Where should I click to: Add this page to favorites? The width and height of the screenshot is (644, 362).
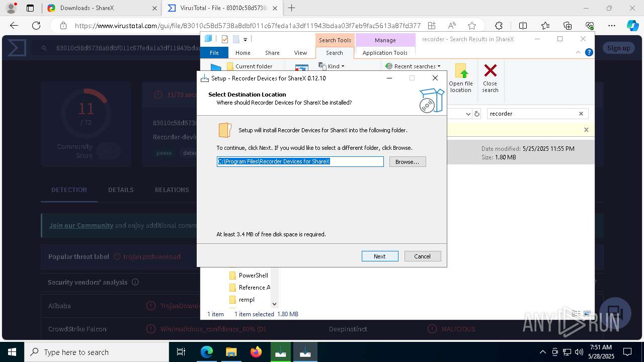click(x=472, y=26)
